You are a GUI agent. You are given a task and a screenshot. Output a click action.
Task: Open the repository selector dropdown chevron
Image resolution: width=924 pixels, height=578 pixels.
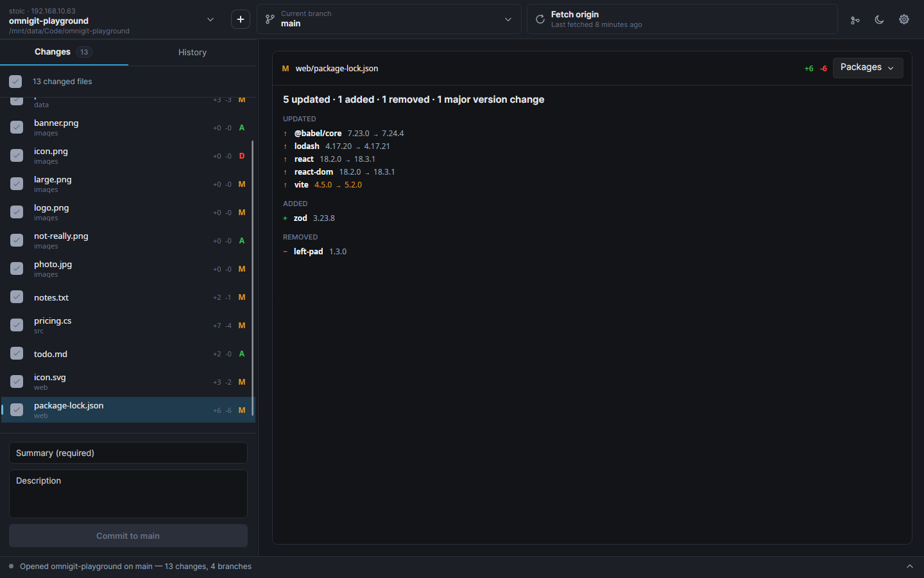[210, 19]
